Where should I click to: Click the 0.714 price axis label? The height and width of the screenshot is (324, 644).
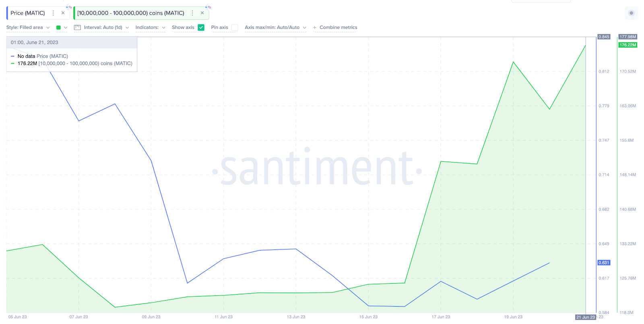[x=604, y=175]
